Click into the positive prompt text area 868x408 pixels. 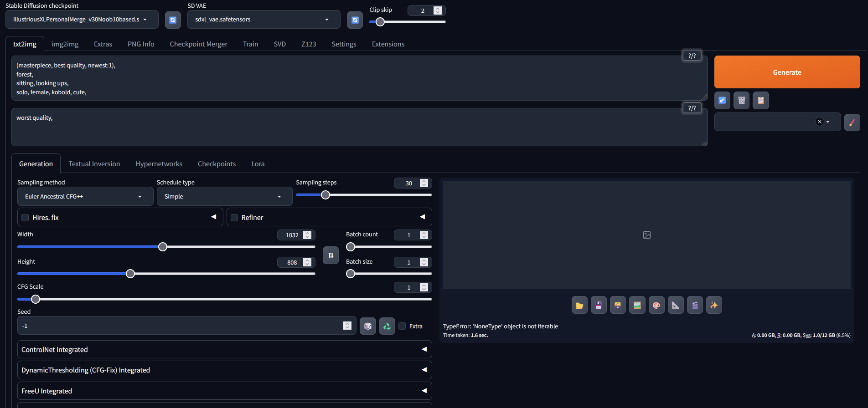pos(359,78)
